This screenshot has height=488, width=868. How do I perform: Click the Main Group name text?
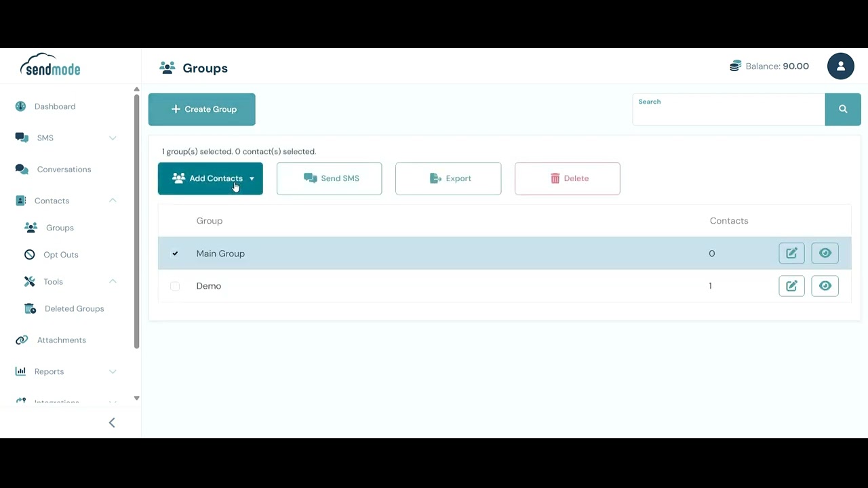220,253
